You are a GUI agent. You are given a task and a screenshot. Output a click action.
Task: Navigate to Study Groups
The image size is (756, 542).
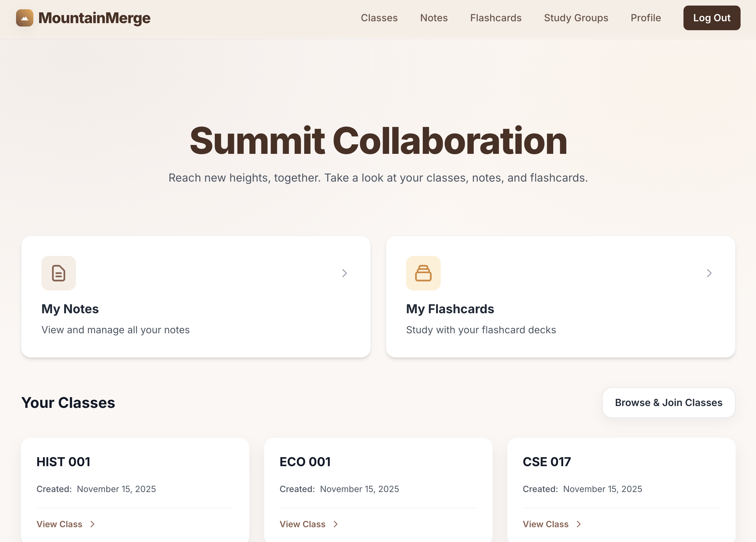[576, 18]
